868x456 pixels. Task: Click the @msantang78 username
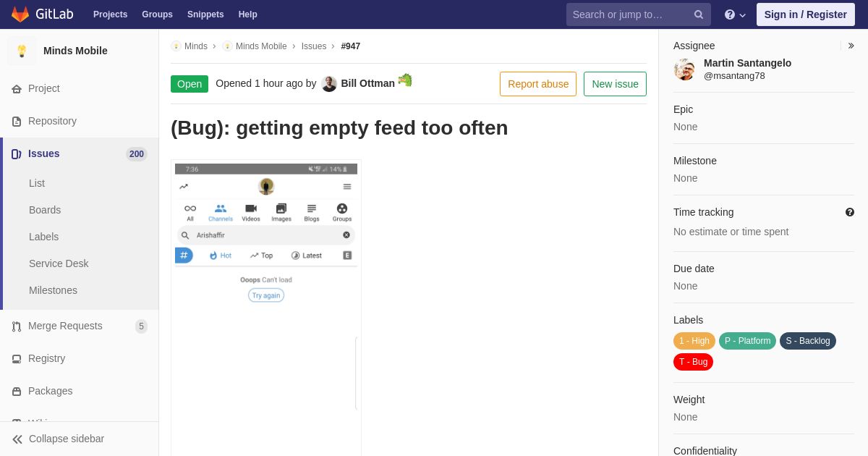tap(734, 76)
